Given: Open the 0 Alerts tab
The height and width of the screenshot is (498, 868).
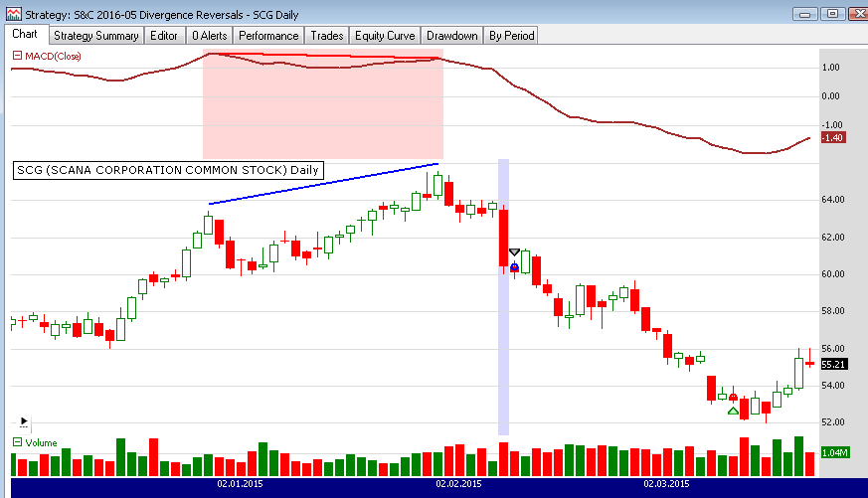Looking at the screenshot, I should 209,36.
